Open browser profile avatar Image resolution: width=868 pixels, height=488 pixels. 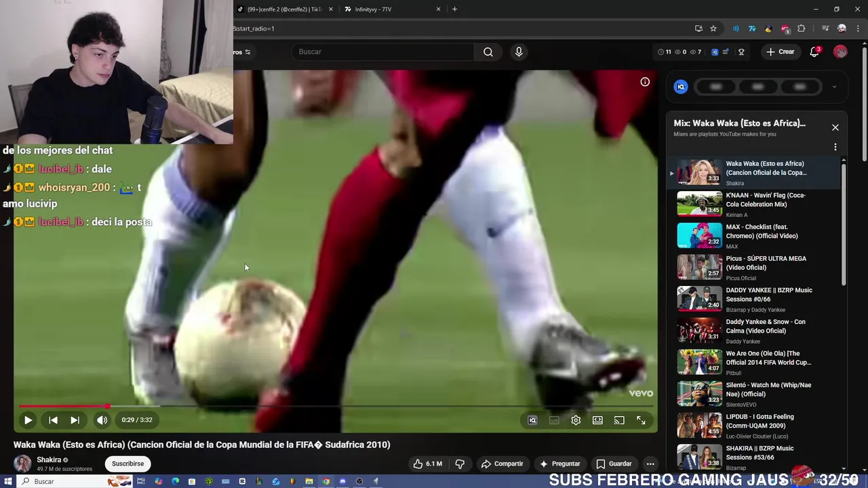coord(842,28)
